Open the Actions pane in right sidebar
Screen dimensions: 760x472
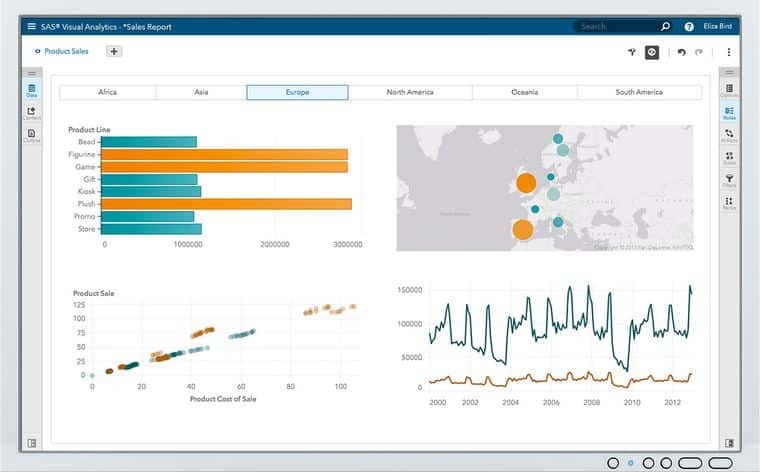tap(729, 136)
